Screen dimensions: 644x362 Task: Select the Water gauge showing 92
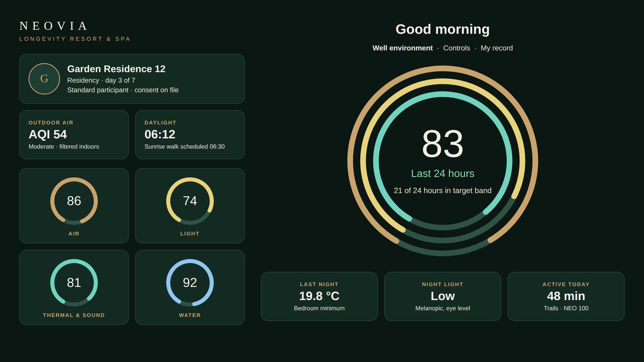(190, 283)
